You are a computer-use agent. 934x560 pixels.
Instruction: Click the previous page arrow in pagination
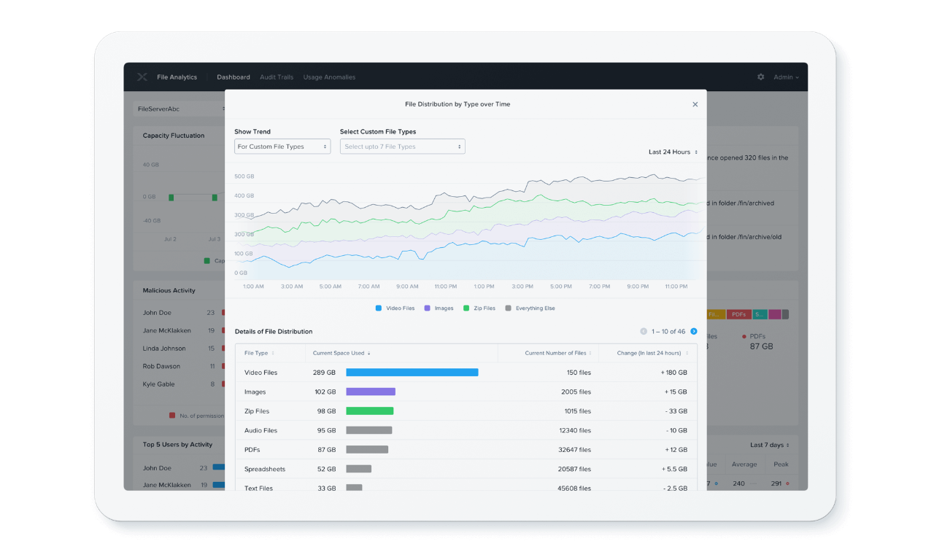(643, 331)
